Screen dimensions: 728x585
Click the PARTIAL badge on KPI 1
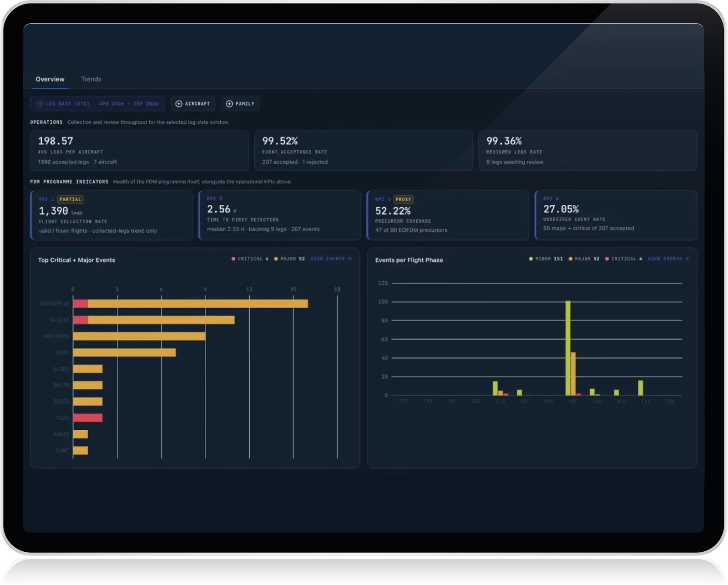pos(70,199)
